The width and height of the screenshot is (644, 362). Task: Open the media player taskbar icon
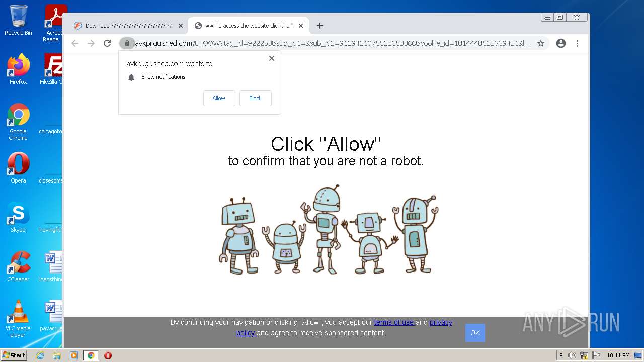pyautogui.click(x=74, y=355)
